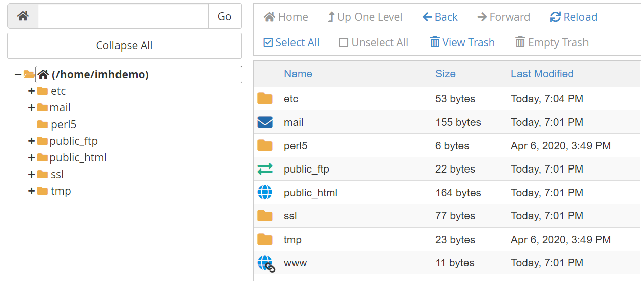Click the open folder icon of root

tap(29, 75)
